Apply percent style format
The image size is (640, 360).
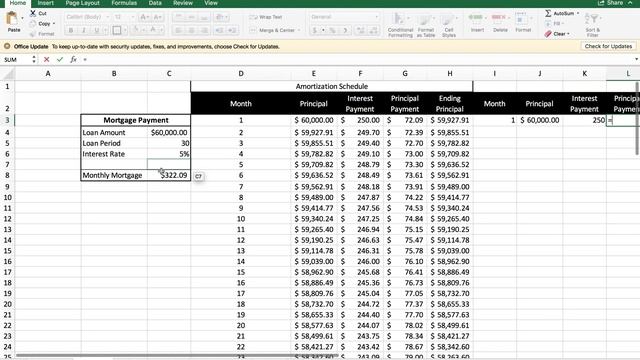click(x=333, y=30)
